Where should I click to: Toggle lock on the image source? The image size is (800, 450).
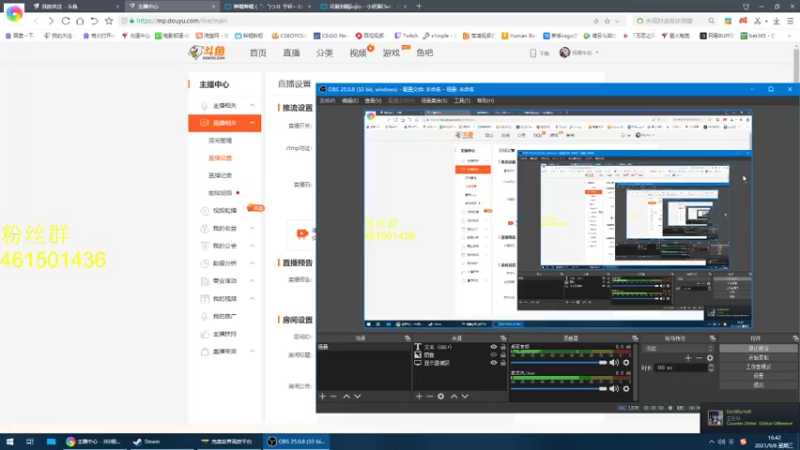[x=503, y=355]
